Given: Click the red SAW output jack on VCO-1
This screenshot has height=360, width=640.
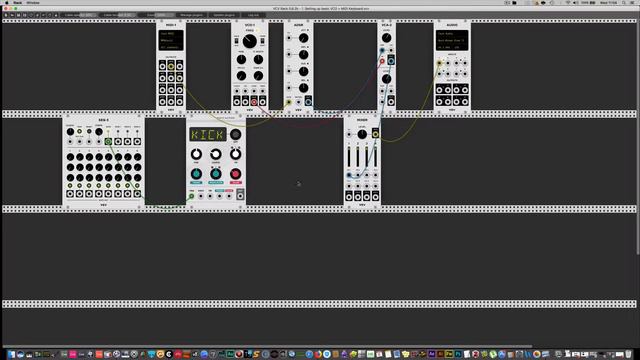Looking at the screenshot, I should (x=254, y=102).
